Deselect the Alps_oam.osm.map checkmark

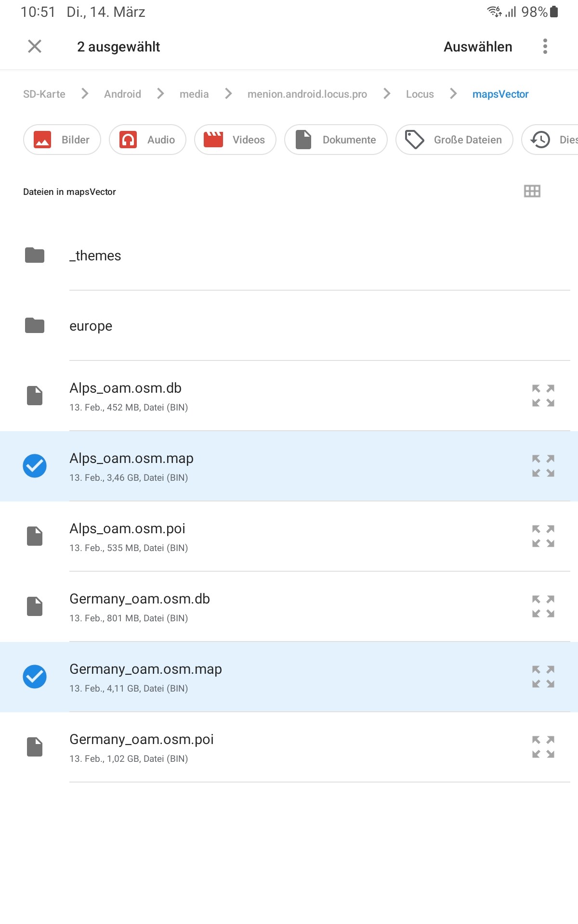[35, 466]
